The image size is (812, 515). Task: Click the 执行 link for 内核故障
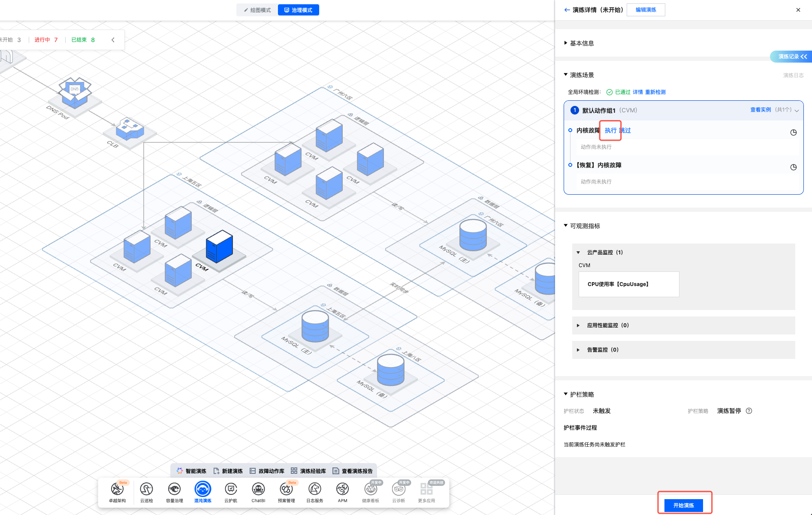coord(610,130)
